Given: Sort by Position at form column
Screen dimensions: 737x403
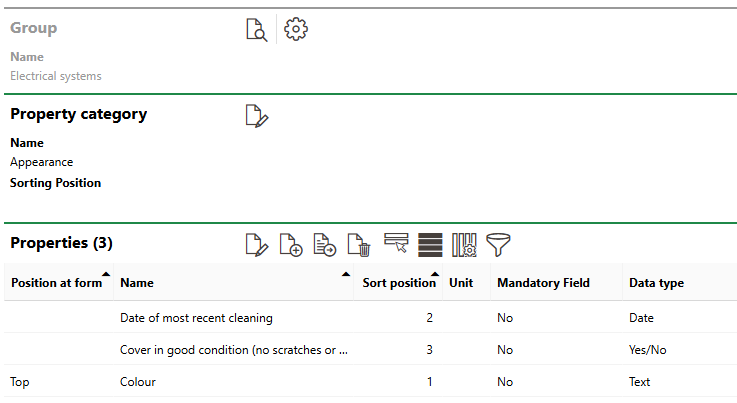Looking at the screenshot, I should click(56, 283).
